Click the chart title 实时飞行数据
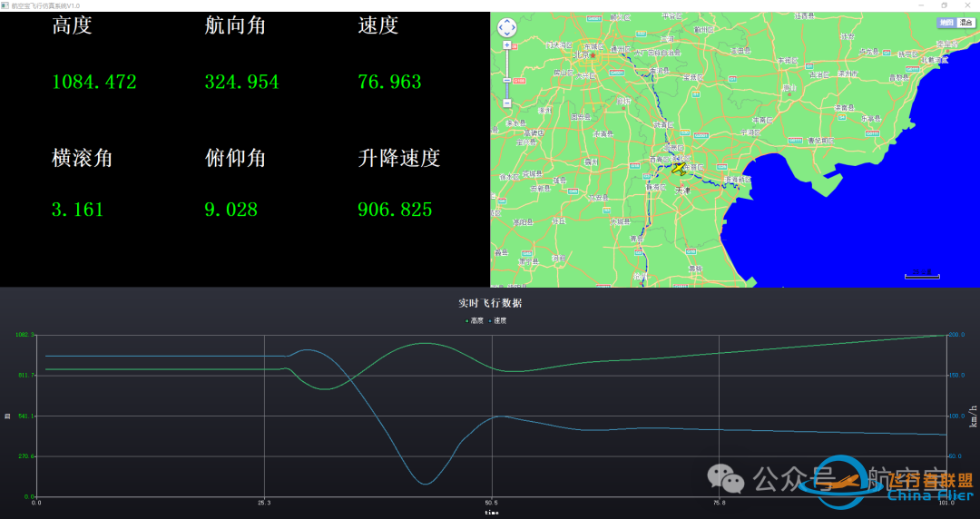Screen dimensions: 980x519 (491, 303)
